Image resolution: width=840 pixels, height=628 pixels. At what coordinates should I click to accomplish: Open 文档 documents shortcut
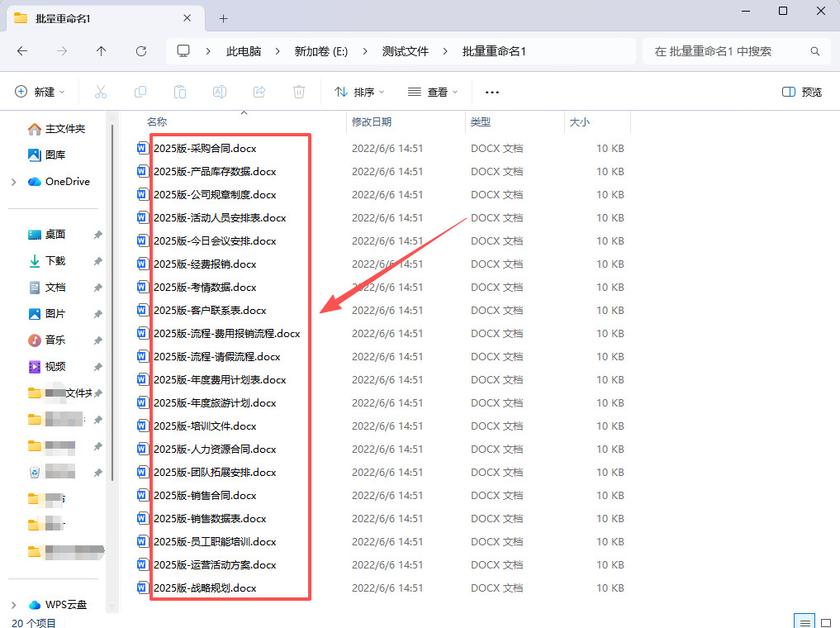point(47,288)
